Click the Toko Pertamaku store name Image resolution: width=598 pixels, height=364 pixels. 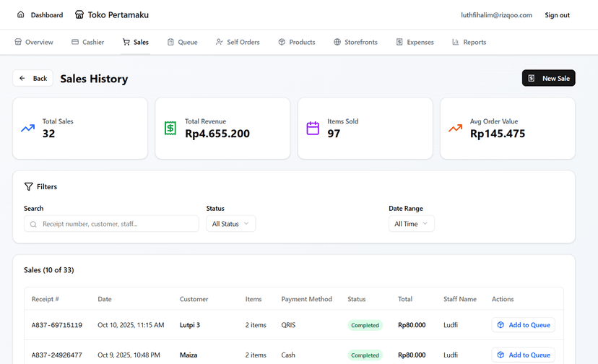(x=118, y=15)
